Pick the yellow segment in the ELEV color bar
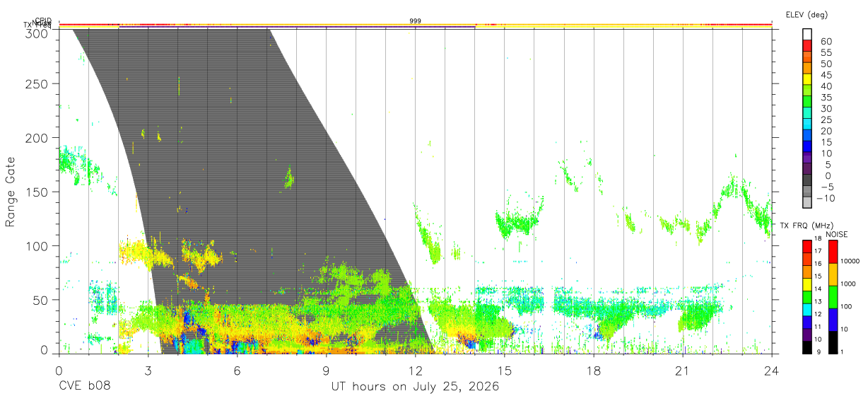Image resolution: width=868 pixels, height=401 pixels. 807,79
